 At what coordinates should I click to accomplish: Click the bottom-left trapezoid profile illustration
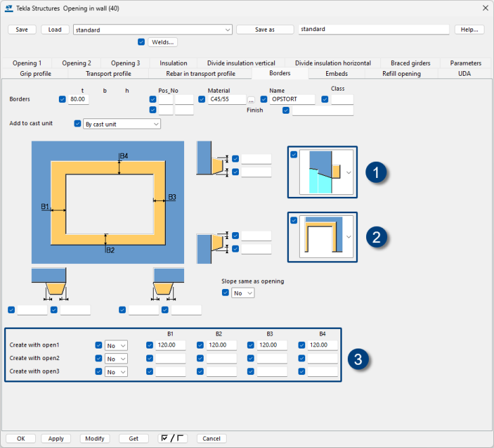[49, 282]
